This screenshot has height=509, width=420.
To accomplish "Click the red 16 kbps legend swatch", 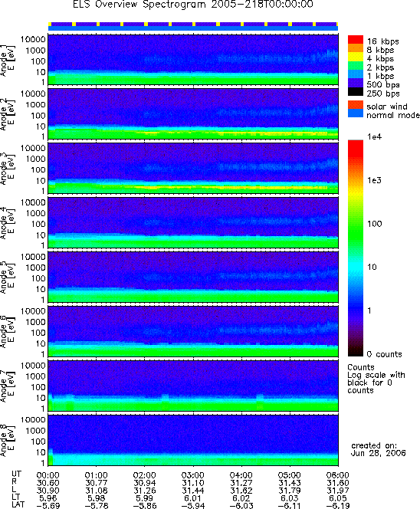I will tap(356, 40).
